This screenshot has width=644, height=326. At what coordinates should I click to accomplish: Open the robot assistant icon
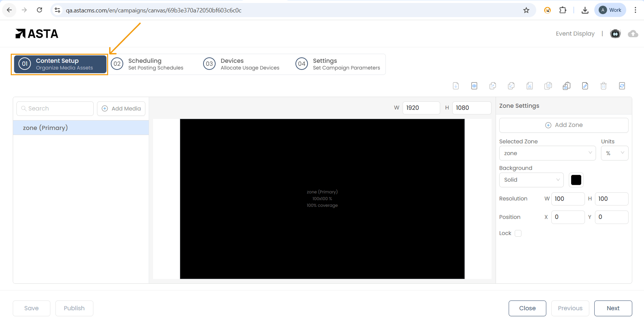point(615,34)
